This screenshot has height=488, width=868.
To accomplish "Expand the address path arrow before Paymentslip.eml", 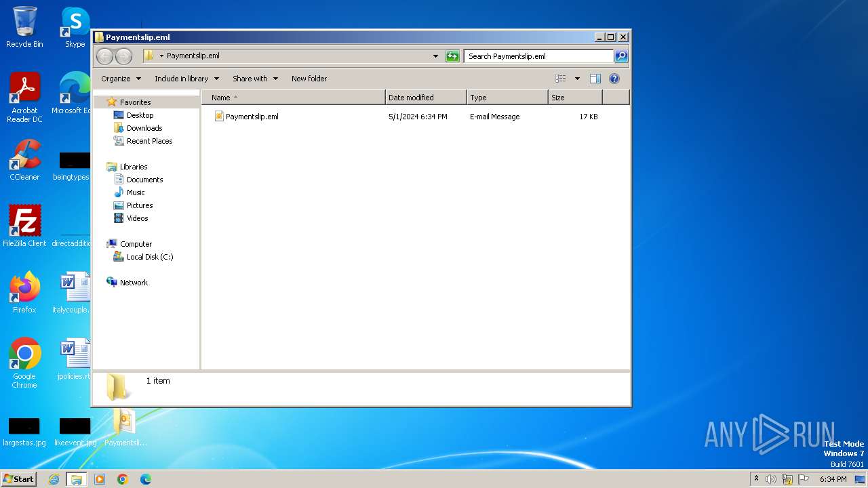I will pyautogui.click(x=161, y=56).
